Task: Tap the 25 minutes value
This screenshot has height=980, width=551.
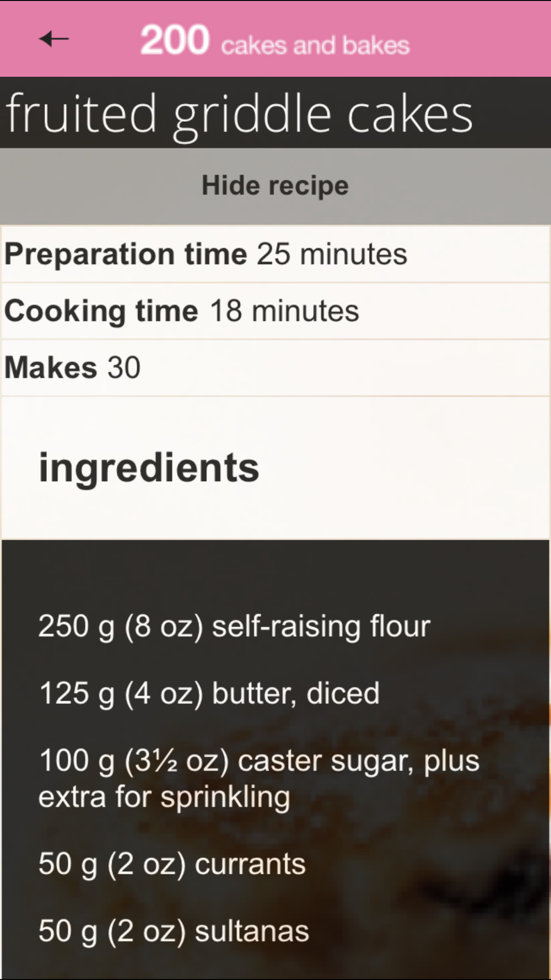Action: 332,254
